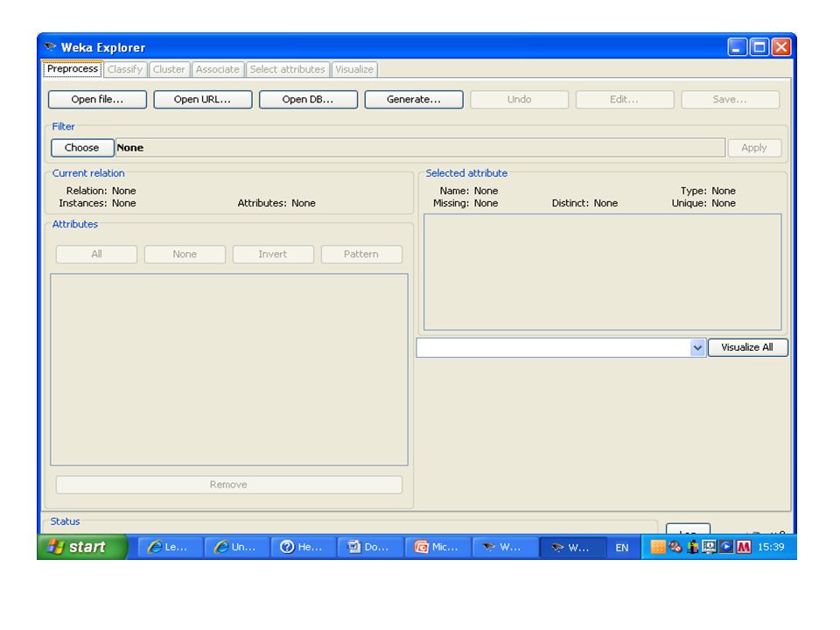Click the "Filter" section label
The width and height of the screenshot is (840, 630).
[63, 126]
